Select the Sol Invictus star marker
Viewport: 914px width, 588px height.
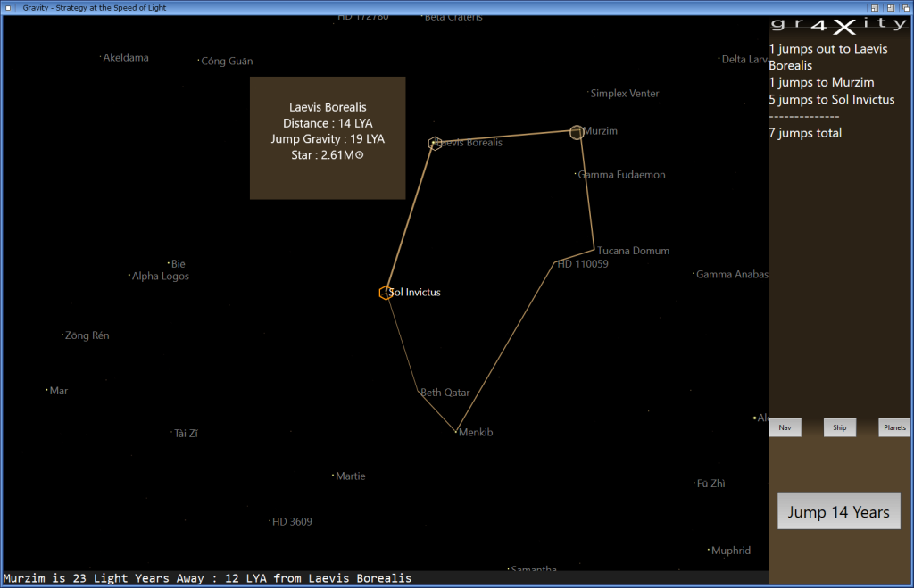pos(386,292)
